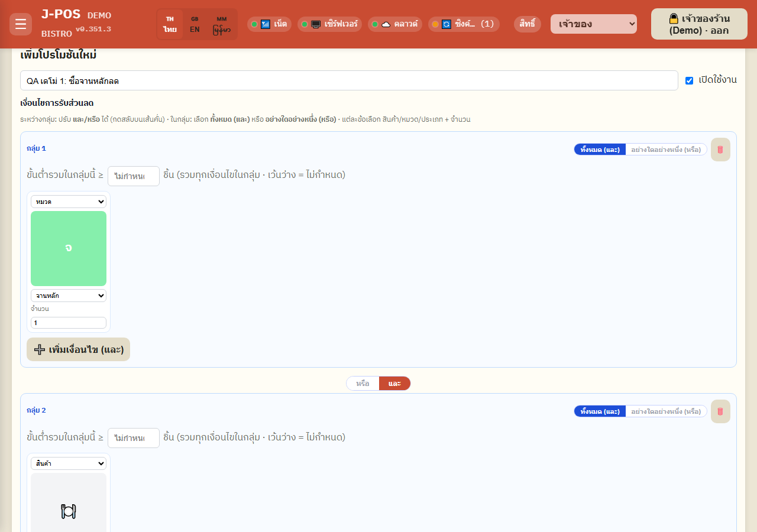
Task: Open the สินค้า type dropdown in group 2
Action: pyautogui.click(x=69, y=463)
